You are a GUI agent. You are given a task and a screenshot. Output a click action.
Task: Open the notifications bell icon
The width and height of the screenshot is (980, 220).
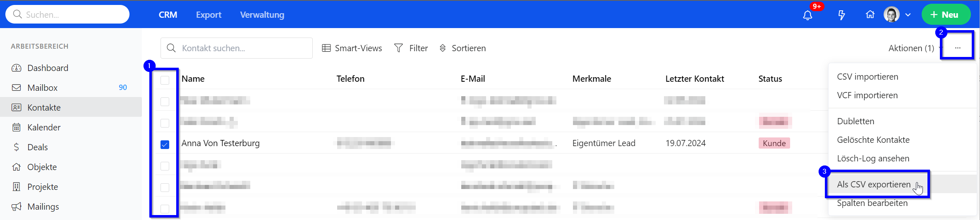click(x=807, y=15)
